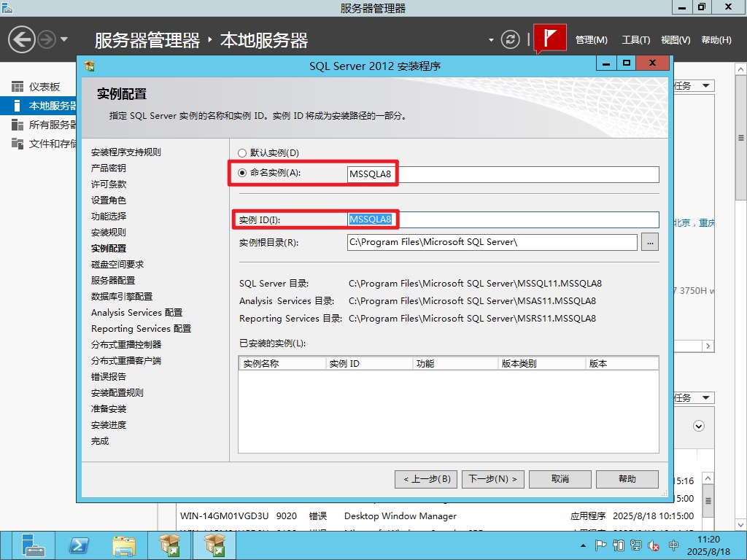The width and height of the screenshot is (747, 560).
Task: Click the 产品密钥 step
Action: coord(109,168)
